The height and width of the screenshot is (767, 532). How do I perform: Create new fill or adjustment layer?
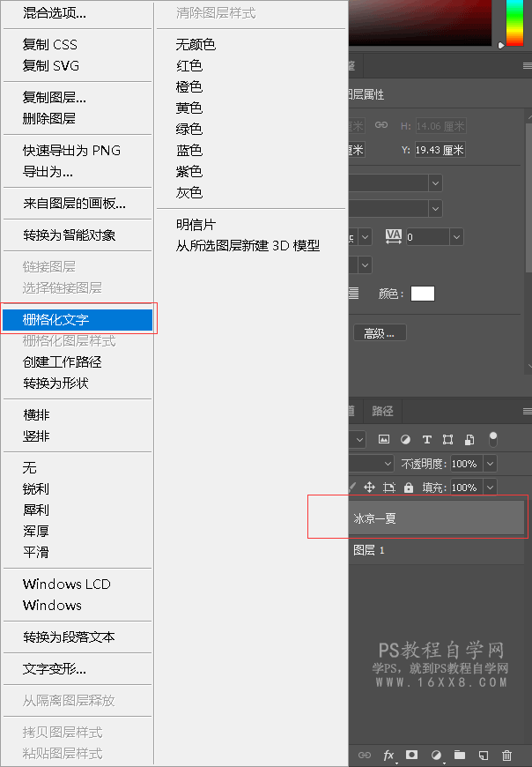click(436, 756)
